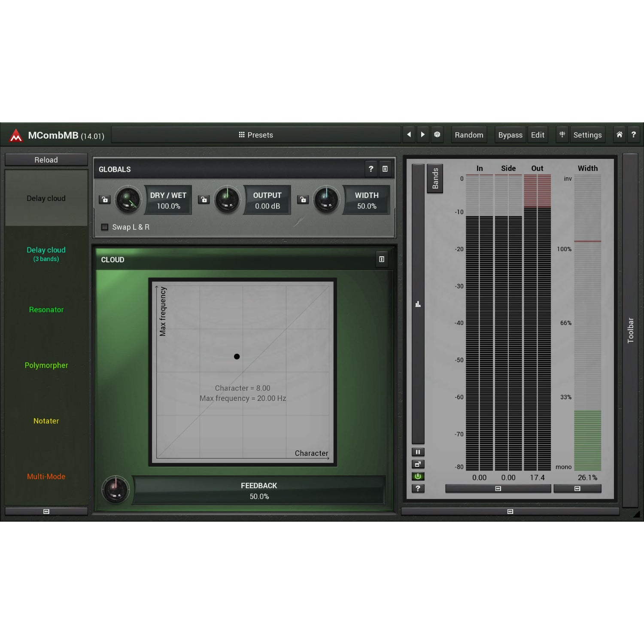The height and width of the screenshot is (644, 644).
Task: Click the Edit button
Action: pyautogui.click(x=538, y=135)
